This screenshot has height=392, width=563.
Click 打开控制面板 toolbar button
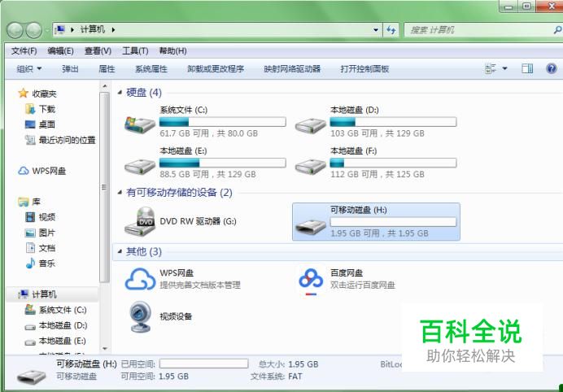tap(364, 68)
